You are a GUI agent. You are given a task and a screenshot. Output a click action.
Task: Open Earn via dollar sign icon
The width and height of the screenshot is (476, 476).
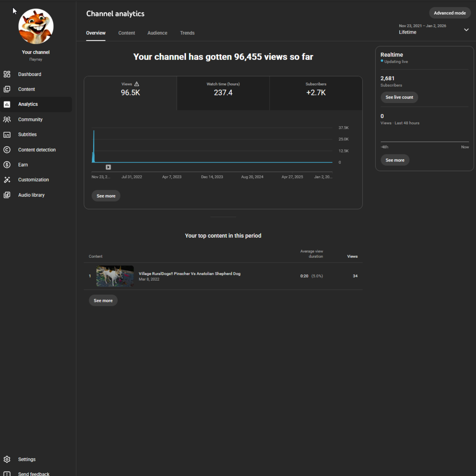[x=7, y=165]
